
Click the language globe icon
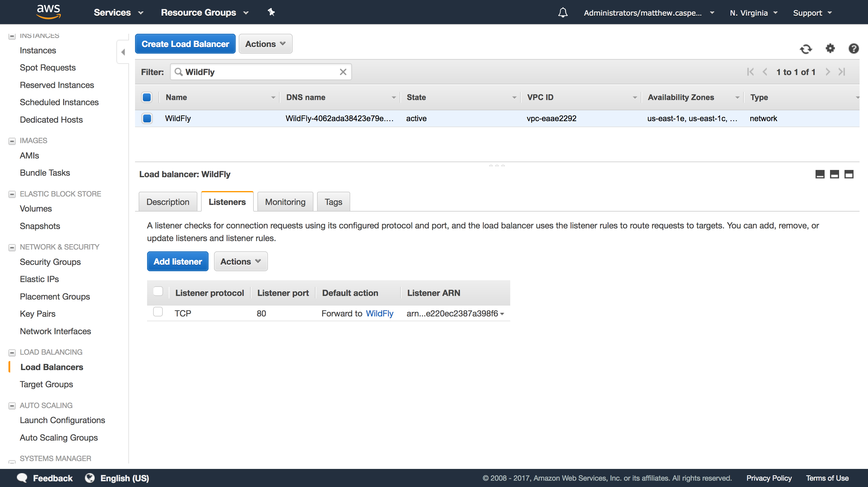point(90,478)
